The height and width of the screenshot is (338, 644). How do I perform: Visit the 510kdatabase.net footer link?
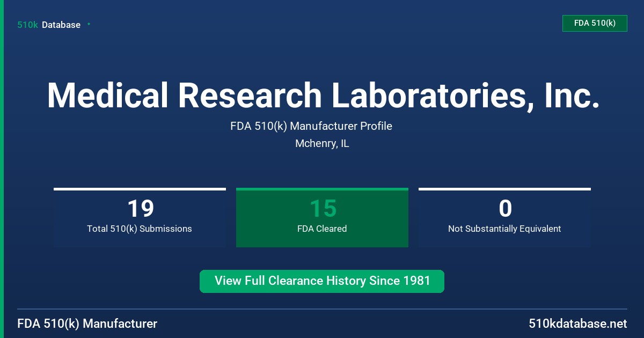578,324
